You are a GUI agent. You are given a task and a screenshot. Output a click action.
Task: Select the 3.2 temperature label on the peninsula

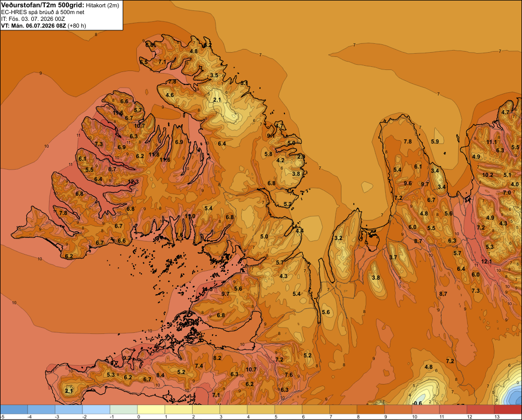pos(338,238)
